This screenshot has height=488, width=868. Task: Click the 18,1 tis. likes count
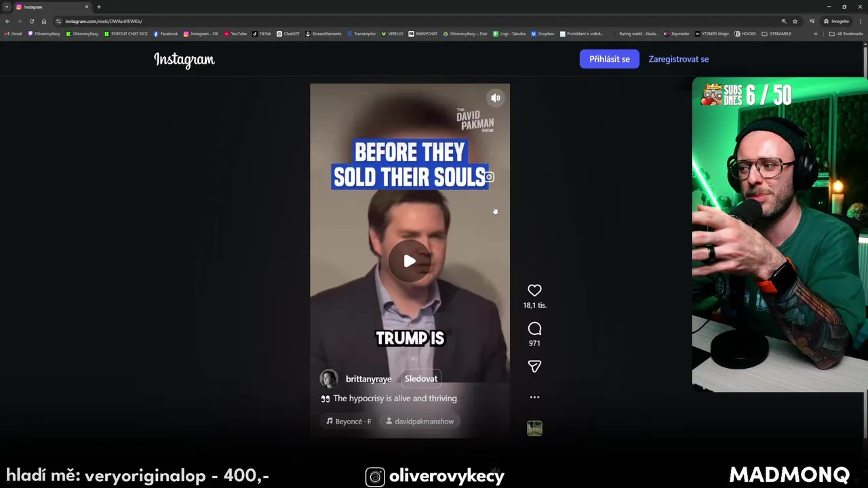(x=534, y=306)
